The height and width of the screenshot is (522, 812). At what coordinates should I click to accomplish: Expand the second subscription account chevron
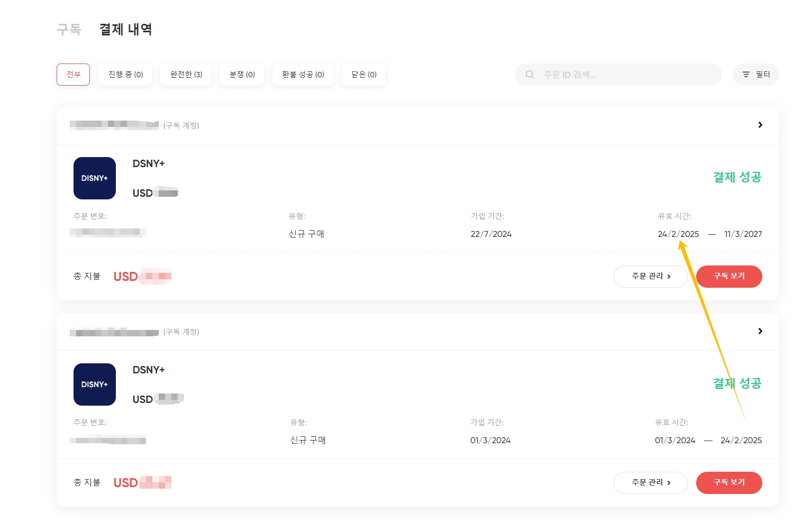tap(760, 331)
